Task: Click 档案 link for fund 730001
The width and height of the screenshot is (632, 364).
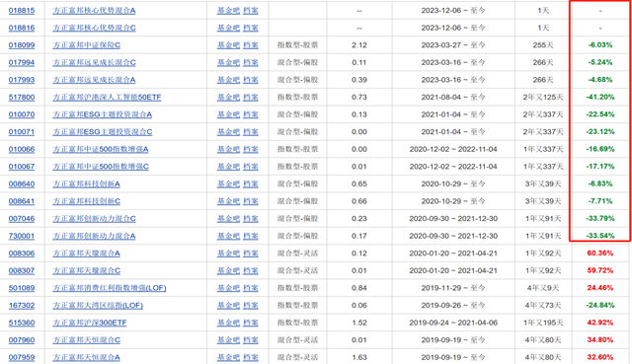Action: tap(250, 236)
